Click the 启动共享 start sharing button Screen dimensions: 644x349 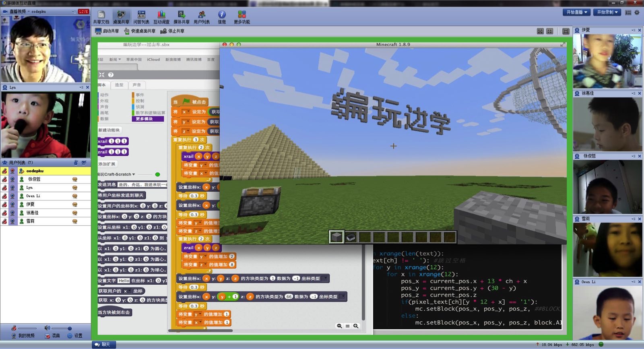pos(107,31)
